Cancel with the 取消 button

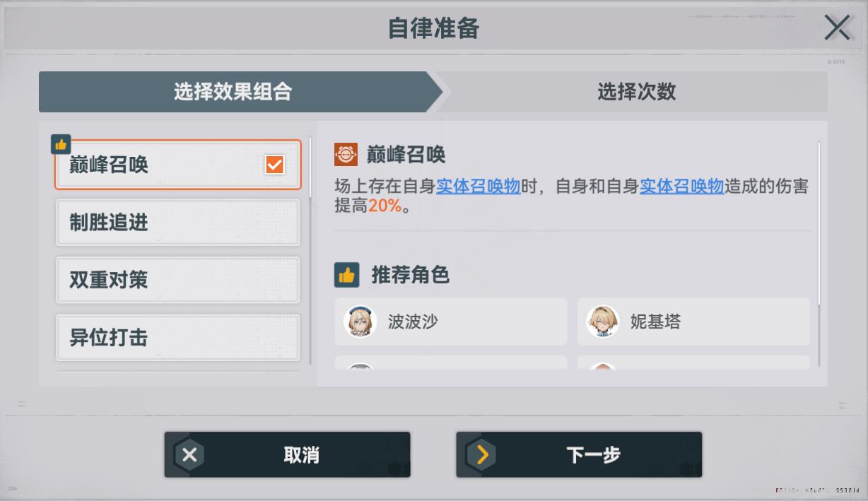point(288,455)
